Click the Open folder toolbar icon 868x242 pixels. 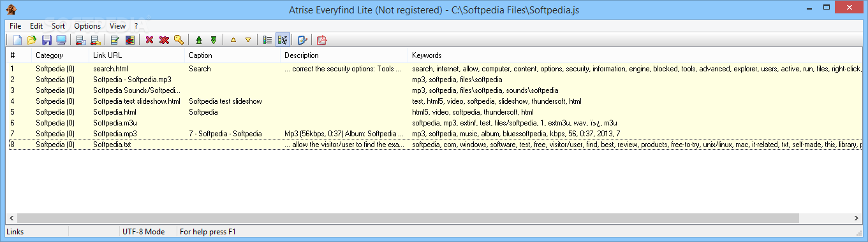point(32,40)
